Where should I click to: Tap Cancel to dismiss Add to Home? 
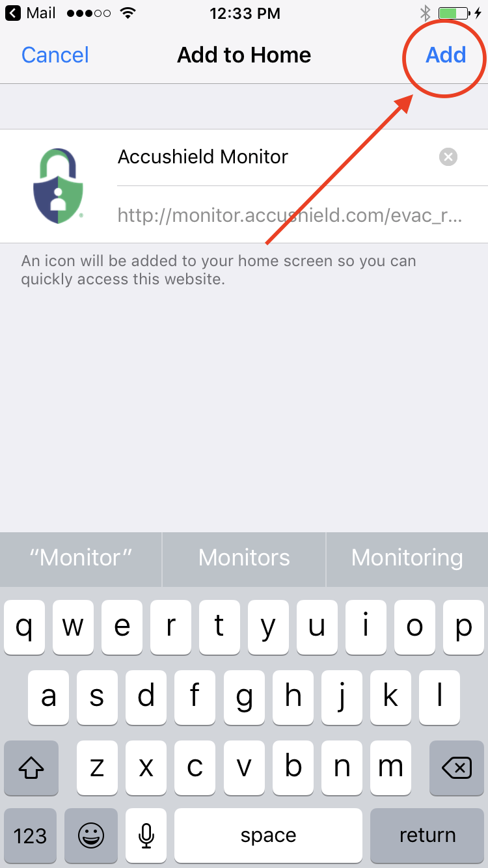[55, 55]
